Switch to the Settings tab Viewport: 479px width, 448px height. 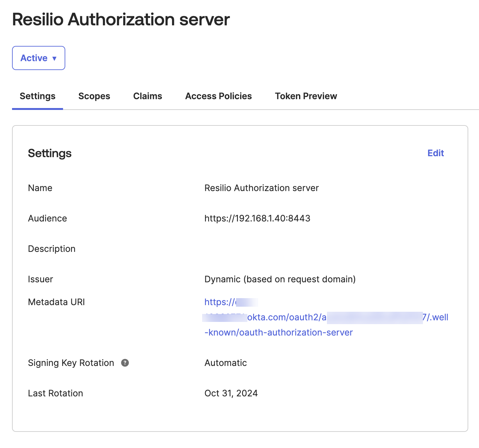pos(37,96)
